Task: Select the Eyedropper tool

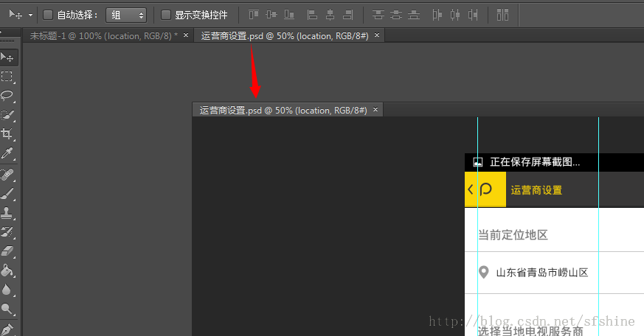Action: pos(7,153)
